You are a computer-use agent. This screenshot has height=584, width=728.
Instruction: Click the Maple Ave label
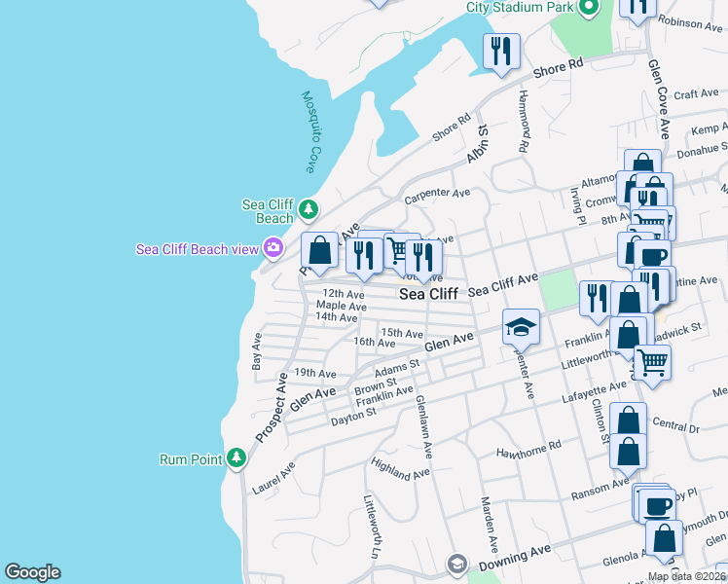tap(342, 306)
